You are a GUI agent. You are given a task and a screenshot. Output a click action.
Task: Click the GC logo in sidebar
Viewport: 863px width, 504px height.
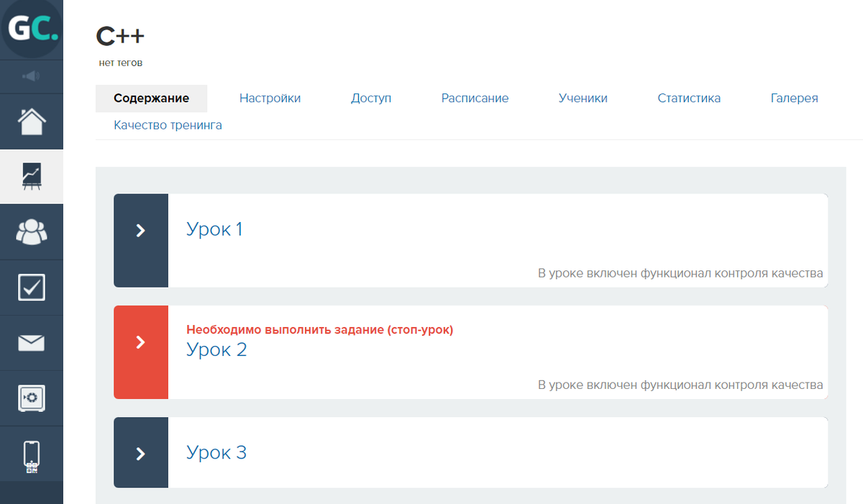pyautogui.click(x=32, y=29)
